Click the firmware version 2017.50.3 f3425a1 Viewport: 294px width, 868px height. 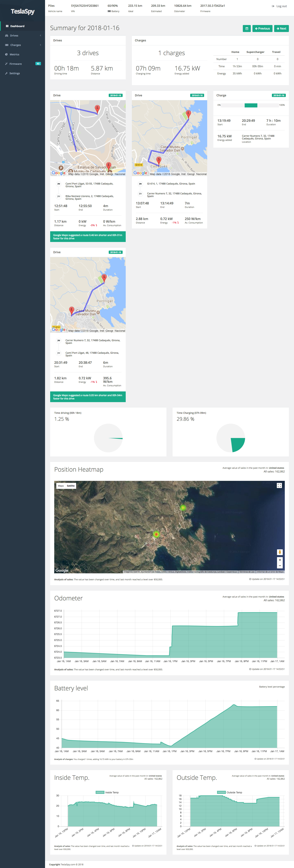coord(213,6)
